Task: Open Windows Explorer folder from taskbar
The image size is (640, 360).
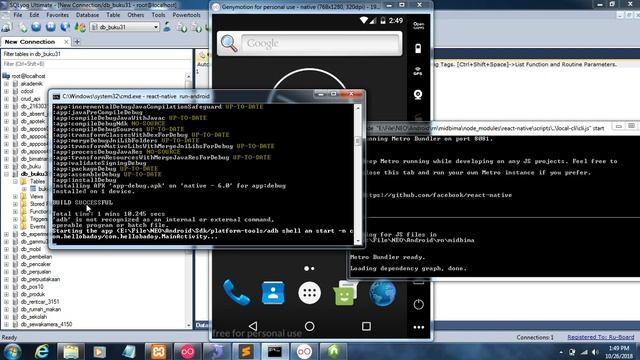Action: 71,352
